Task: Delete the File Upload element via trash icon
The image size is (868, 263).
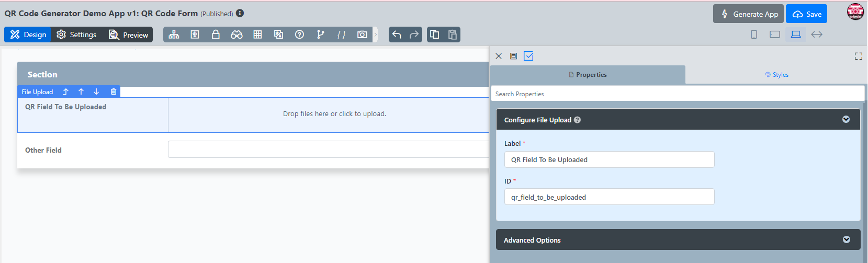Action: (x=114, y=92)
